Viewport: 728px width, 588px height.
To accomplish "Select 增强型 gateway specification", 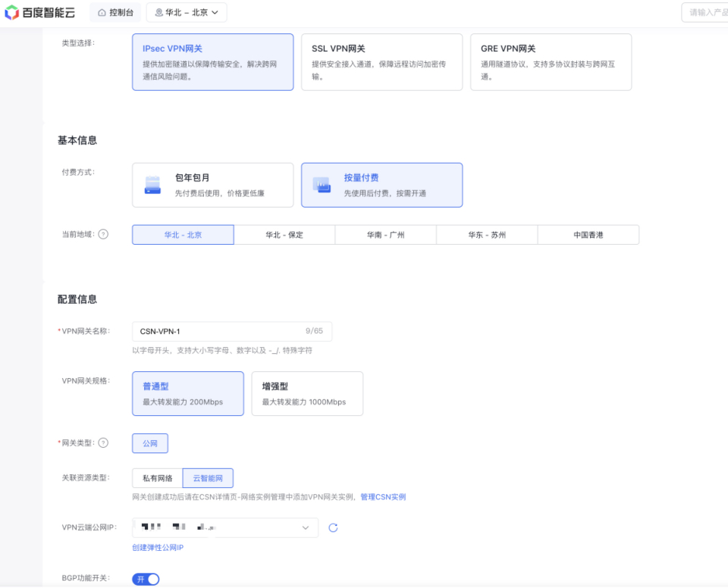I will pos(307,393).
